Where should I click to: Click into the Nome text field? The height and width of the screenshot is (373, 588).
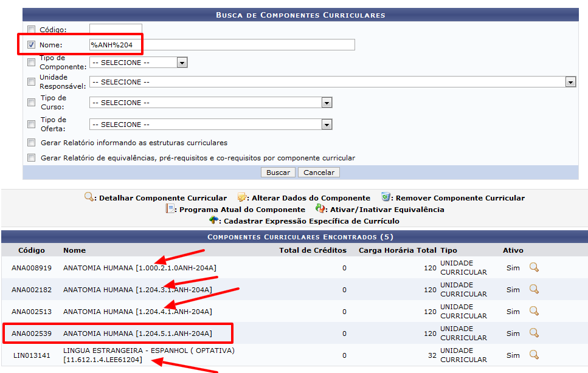click(x=221, y=45)
